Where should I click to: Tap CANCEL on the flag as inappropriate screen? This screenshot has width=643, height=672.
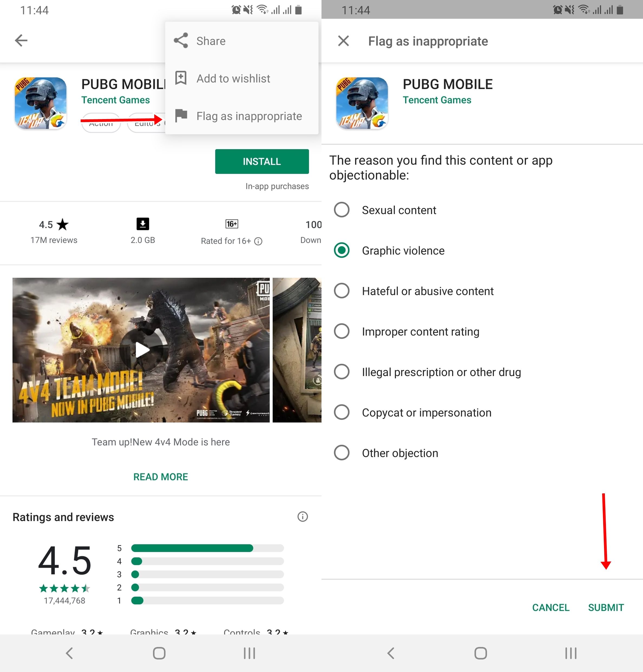click(549, 607)
